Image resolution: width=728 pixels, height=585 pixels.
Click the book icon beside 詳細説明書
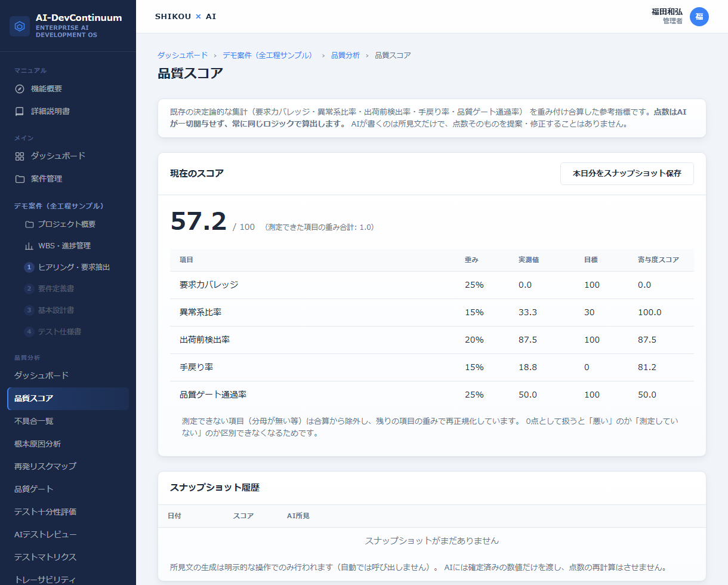(20, 112)
